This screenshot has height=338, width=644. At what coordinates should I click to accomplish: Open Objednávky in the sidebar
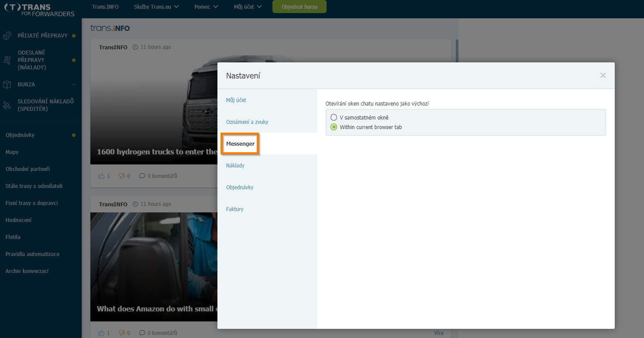pos(20,135)
